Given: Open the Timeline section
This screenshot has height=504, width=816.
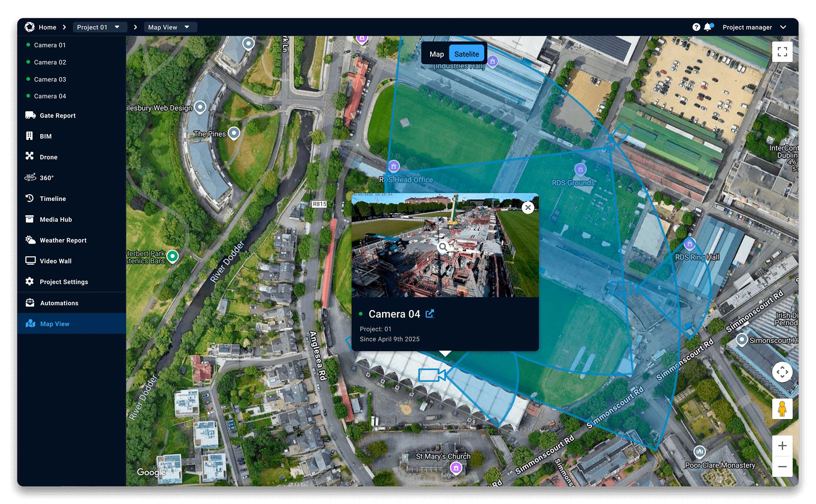Looking at the screenshot, I should [52, 198].
